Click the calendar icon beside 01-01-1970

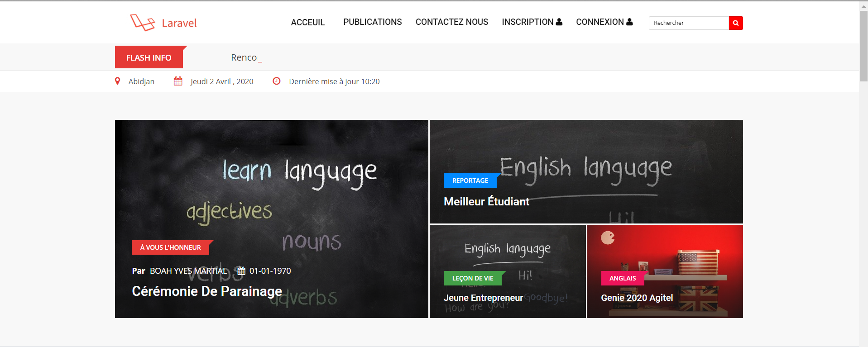[x=241, y=271]
